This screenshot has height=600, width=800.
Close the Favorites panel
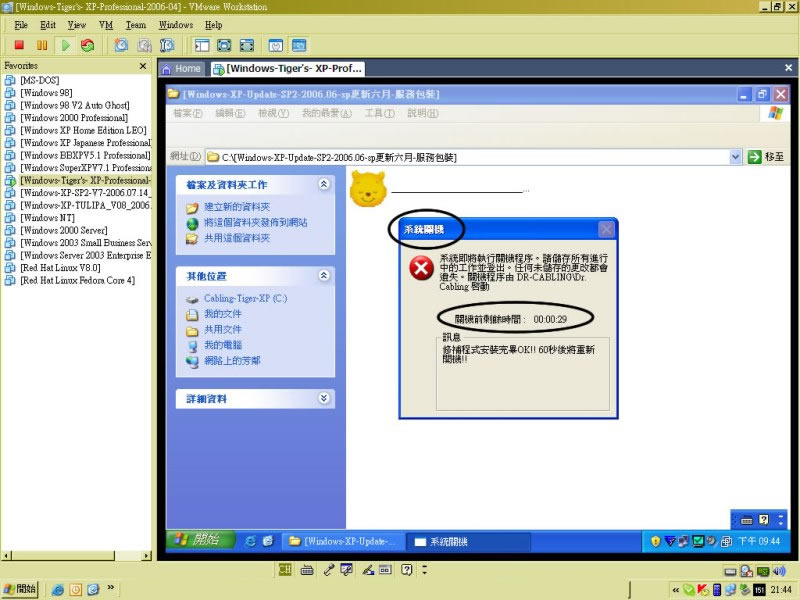(143, 66)
